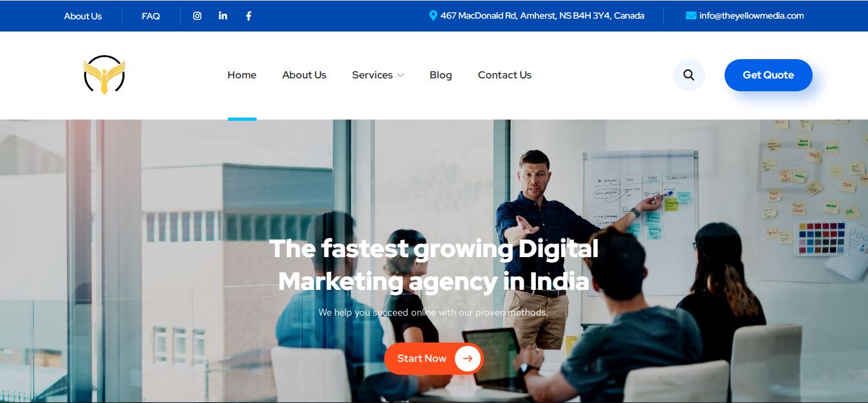
Task: Open the Facebook icon in top bar
Action: (x=248, y=16)
